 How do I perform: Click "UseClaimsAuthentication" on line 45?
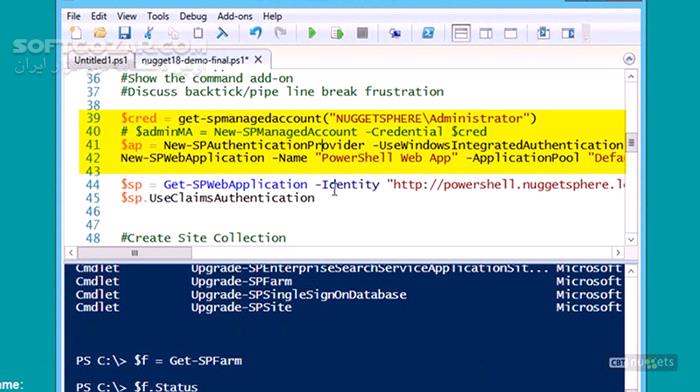[x=232, y=198]
